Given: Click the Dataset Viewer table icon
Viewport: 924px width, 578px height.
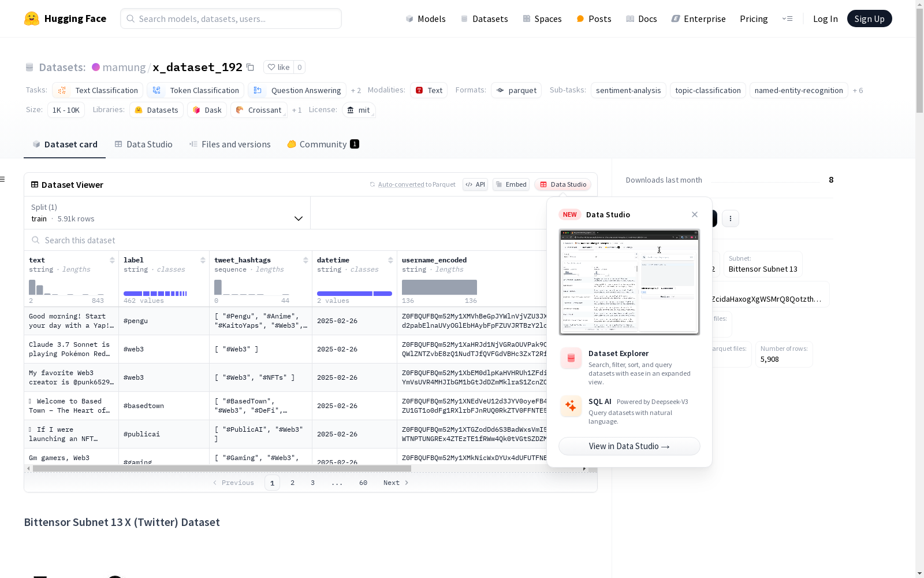Looking at the screenshot, I should coord(35,184).
